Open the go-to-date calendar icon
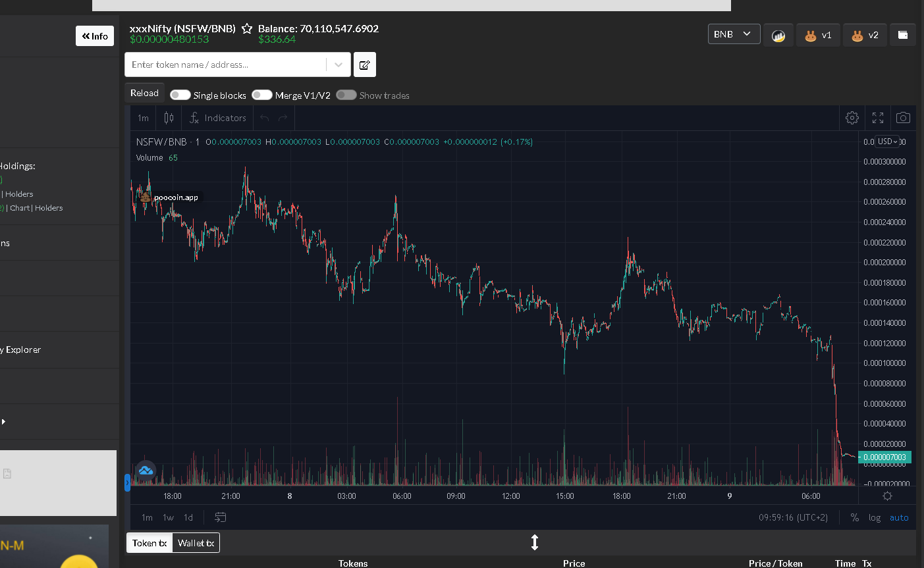 pos(221,517)
